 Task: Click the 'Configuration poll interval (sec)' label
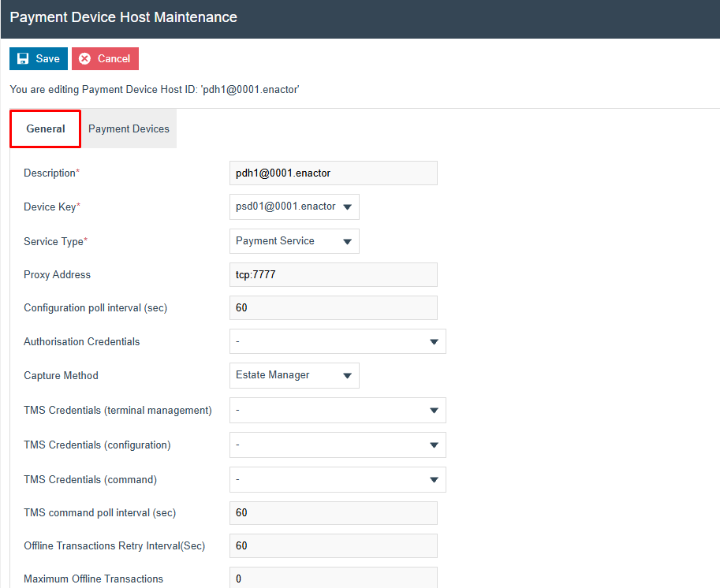(95, 307)
